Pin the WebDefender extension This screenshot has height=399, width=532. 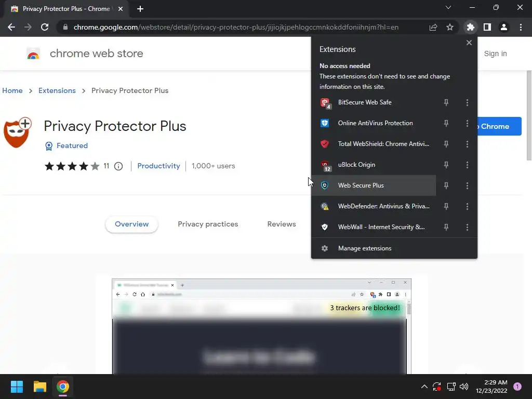[x=446, y=206]
